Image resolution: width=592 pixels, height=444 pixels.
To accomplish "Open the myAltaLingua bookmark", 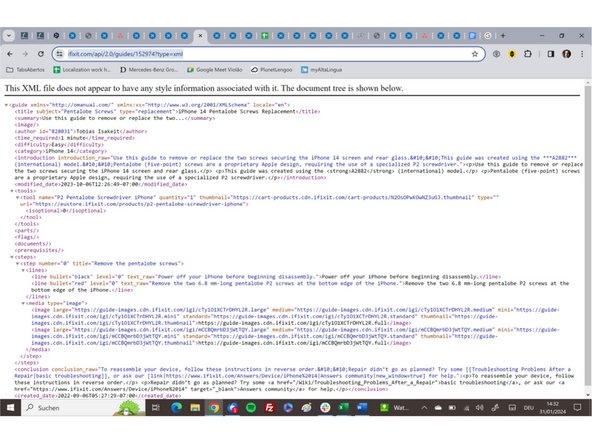I will click(x=322, y=70).
